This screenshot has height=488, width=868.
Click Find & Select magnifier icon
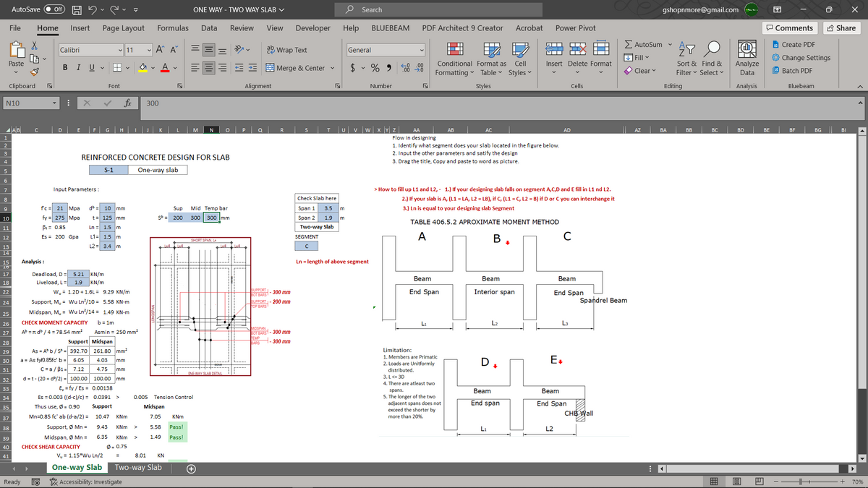[713, 48]
